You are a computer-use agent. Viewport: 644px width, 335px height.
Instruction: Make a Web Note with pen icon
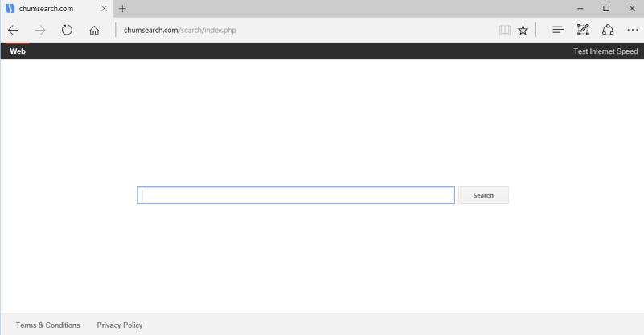[582, 30]
